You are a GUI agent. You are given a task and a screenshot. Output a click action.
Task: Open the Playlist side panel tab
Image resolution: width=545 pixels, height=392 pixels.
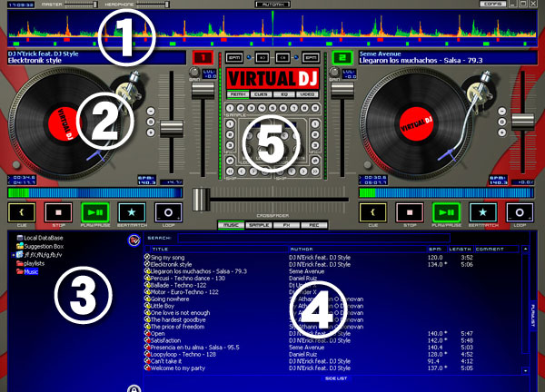(x=533, y=315)
